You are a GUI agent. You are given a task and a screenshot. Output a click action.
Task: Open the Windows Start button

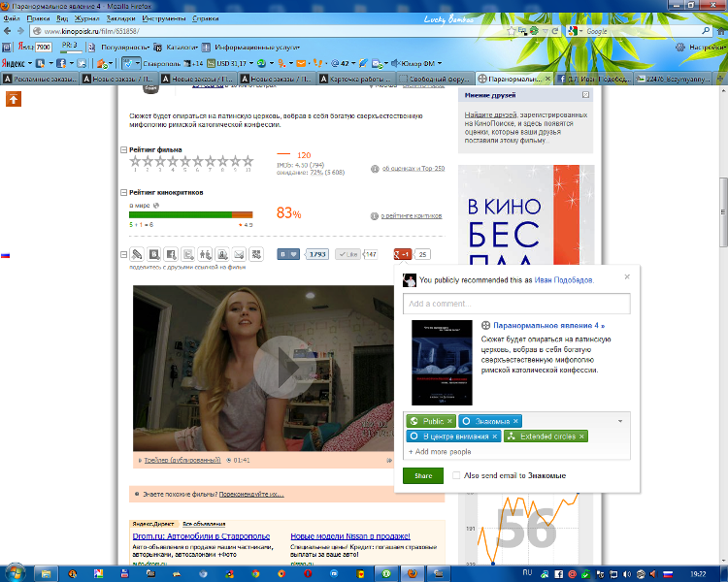15,573
